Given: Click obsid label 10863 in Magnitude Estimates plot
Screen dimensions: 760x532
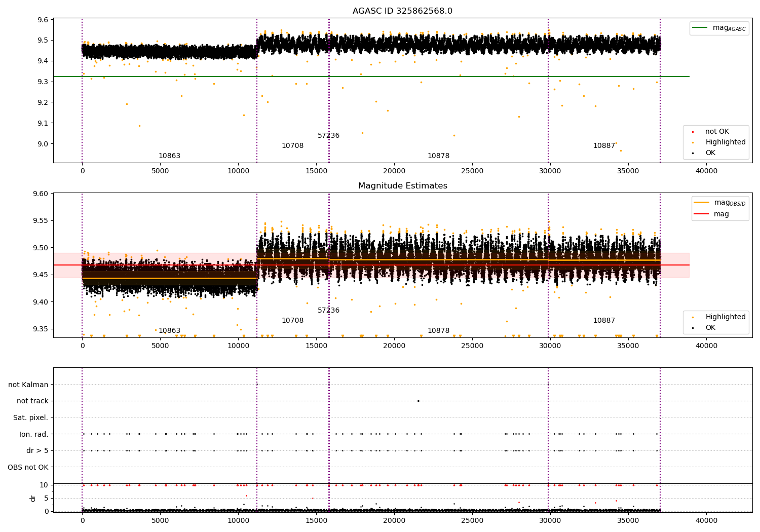Looking at the screenshot, I should click(x=169, y=331).
